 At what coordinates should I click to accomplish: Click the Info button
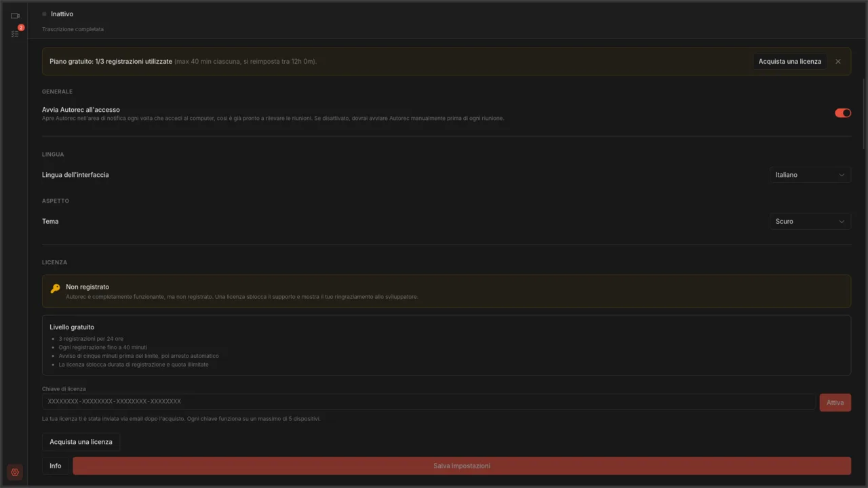[x=56, y=466]
